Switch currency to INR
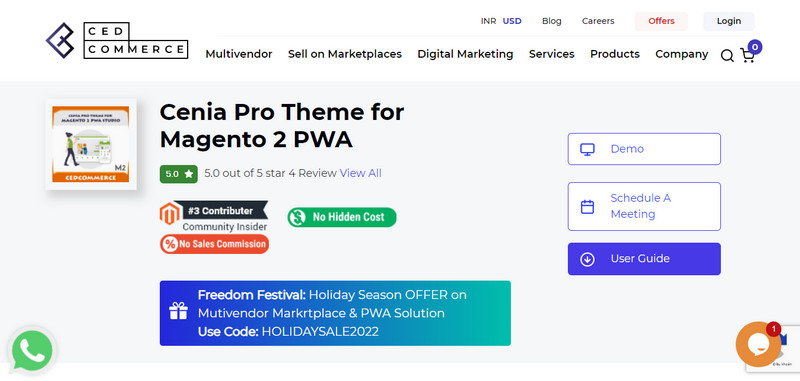 pyautogui.click(x=488, y=21)
